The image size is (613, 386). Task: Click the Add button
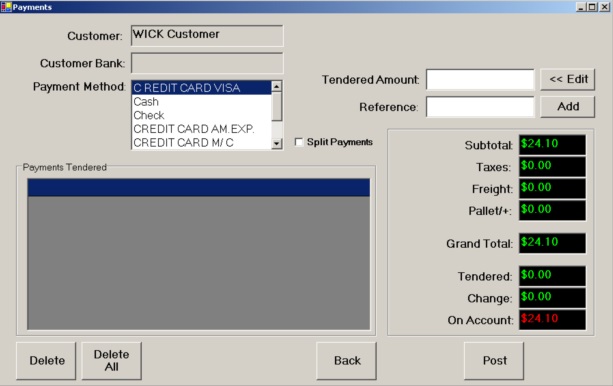point(568,106)
